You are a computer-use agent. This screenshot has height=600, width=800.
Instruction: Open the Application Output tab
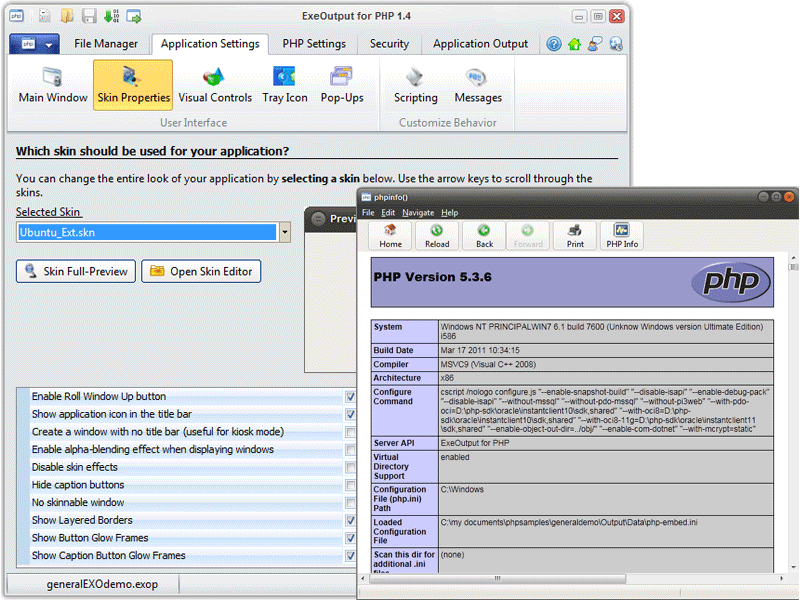[x=480, y=44]
